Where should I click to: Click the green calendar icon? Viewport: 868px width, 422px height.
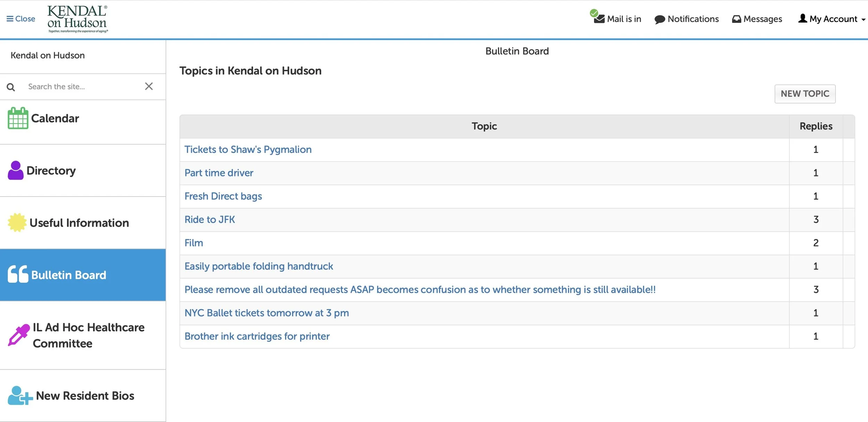pyautogui.click(x=18, y=118)
